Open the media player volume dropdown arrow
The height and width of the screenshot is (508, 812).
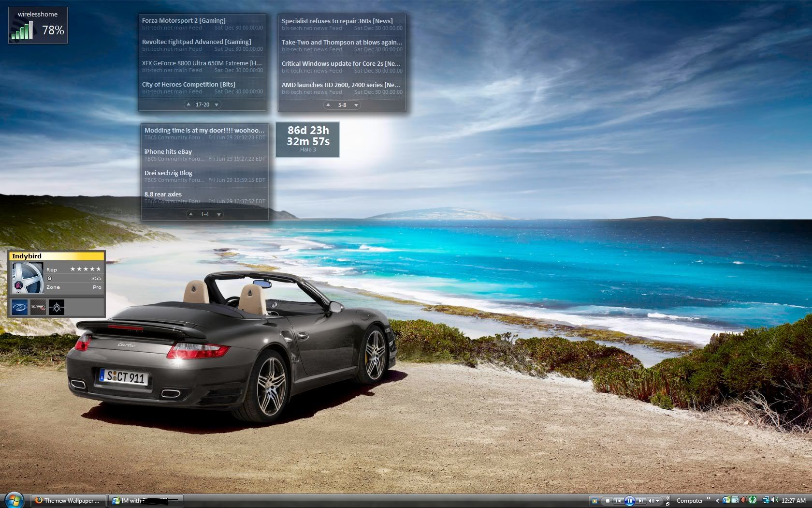click(x=657, y=501)
